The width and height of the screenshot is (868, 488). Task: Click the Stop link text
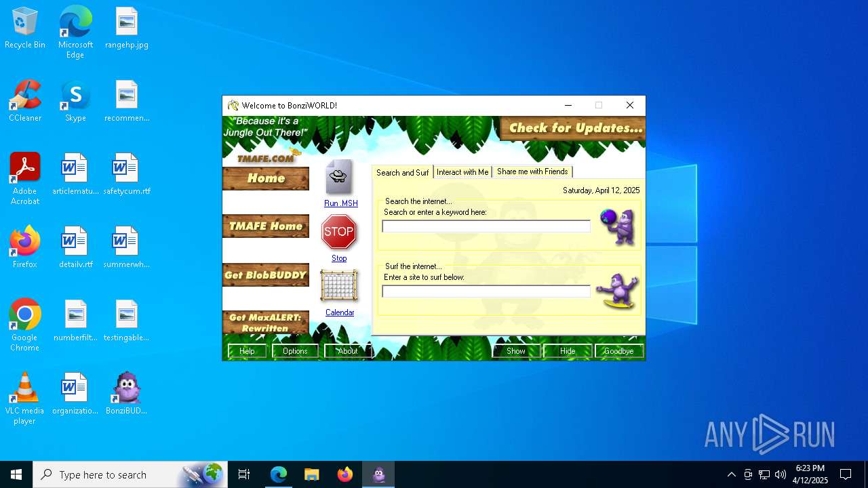click(x=339, y=258)
